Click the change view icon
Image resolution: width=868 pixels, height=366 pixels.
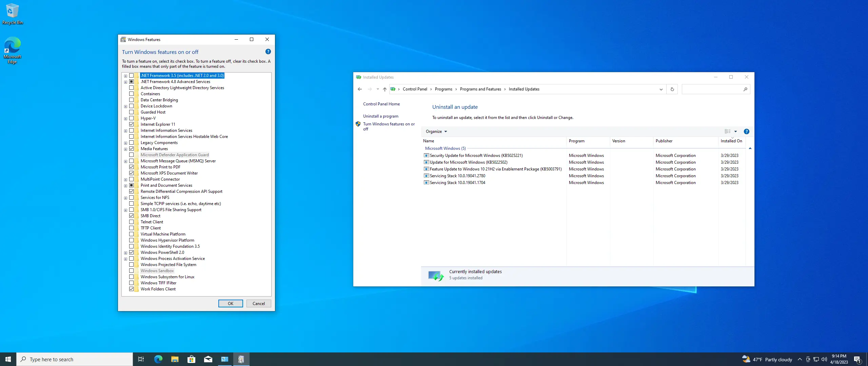[728, 131]
